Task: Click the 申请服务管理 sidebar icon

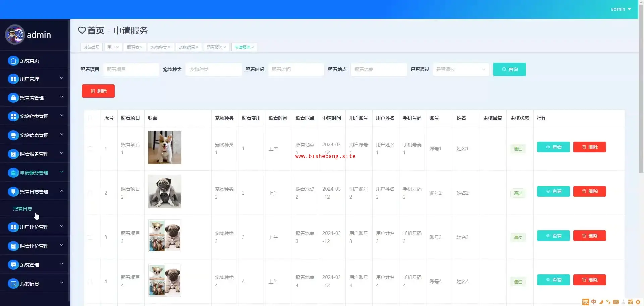Action: click(13, 173)
